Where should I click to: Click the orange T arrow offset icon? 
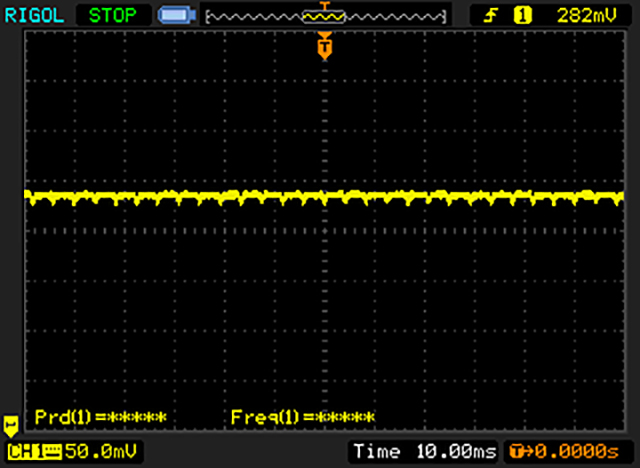520,452
